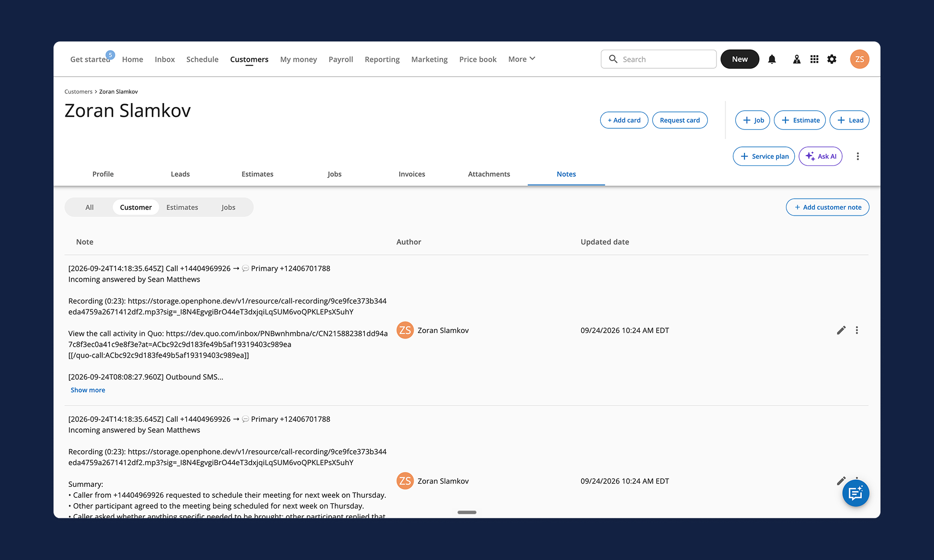Create a new Estimate for the customer
This screenshot has height=560, width=934.
coord(800,120)
